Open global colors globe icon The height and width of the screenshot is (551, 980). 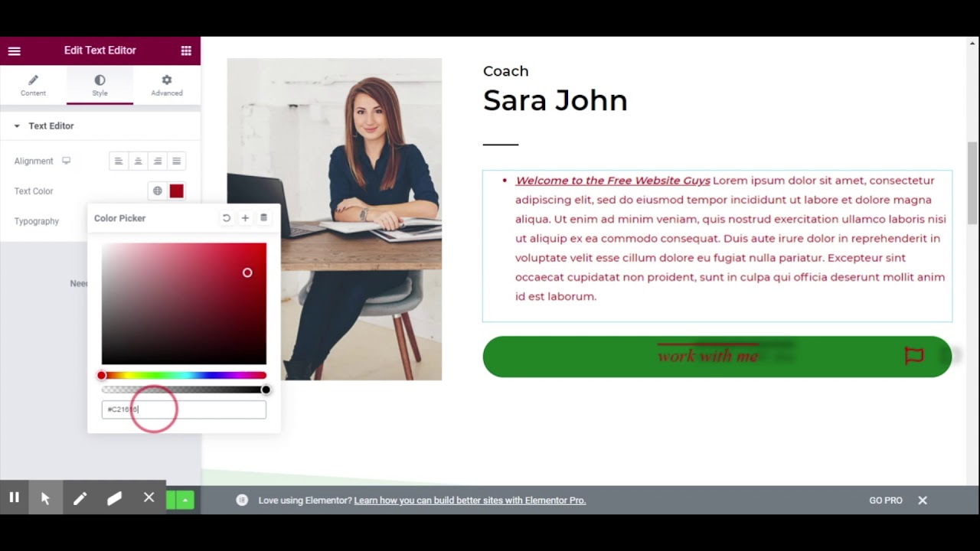158,191
